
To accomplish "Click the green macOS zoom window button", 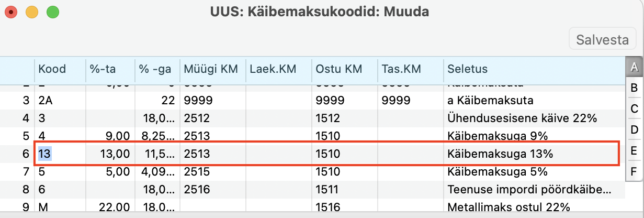I will [x=53, y=11].
